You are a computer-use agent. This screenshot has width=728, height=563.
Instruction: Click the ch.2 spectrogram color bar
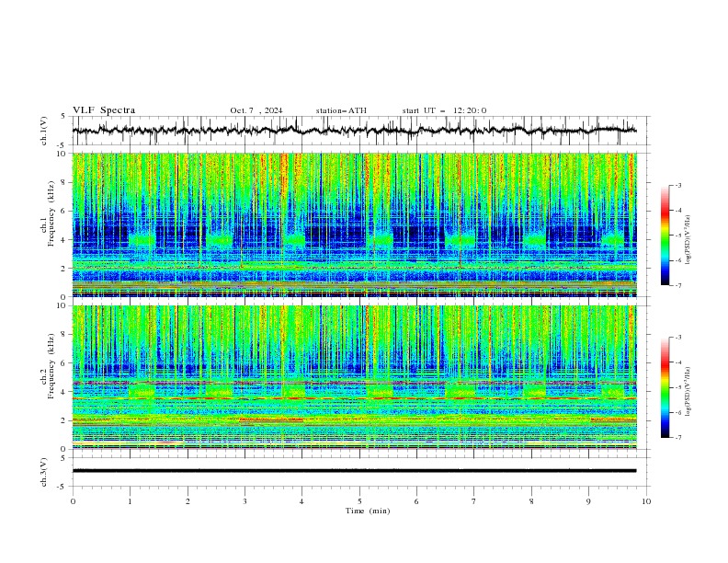click(665, 387)
